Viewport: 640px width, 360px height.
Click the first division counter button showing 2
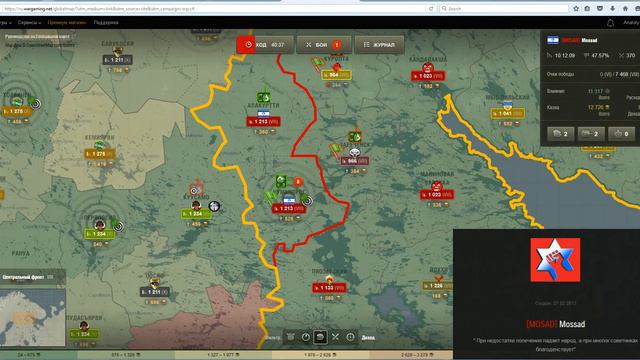(x=560, y=134)
